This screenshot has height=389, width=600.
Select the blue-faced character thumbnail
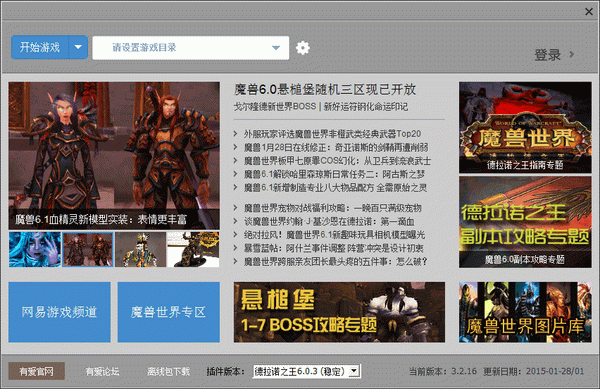(35, 249)
